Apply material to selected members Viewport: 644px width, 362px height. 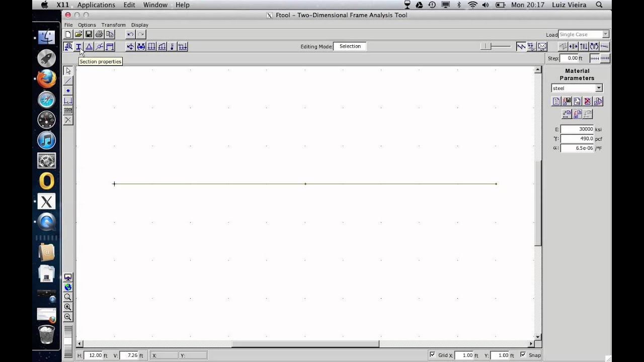[x=567, y=114]
